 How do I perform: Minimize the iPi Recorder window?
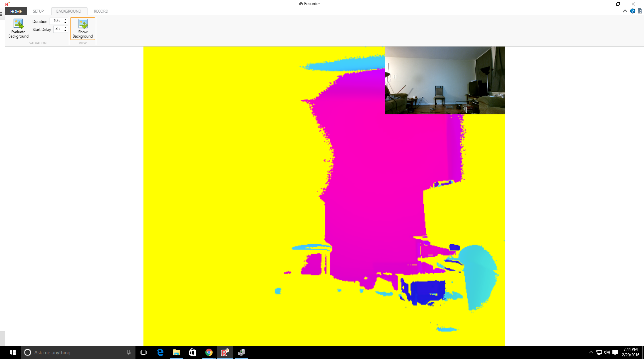603,4
